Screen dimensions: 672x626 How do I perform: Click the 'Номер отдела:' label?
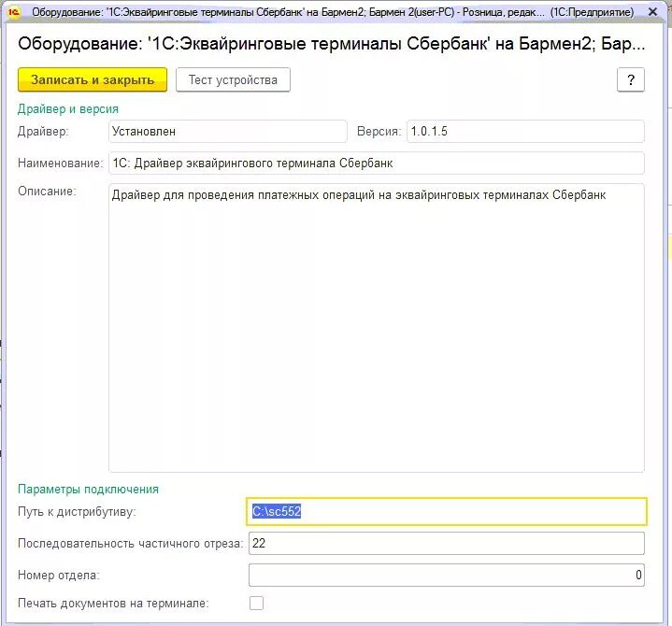(x=59, y=575)
